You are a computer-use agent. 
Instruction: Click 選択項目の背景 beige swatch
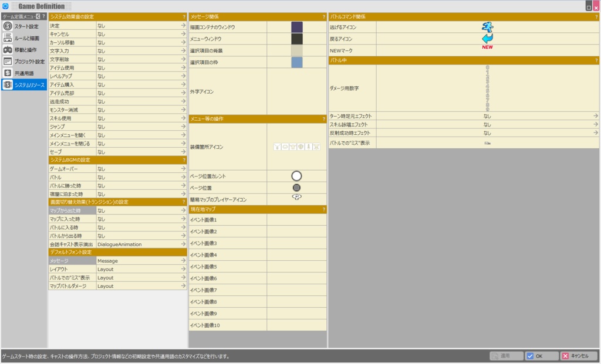[296, 50]
